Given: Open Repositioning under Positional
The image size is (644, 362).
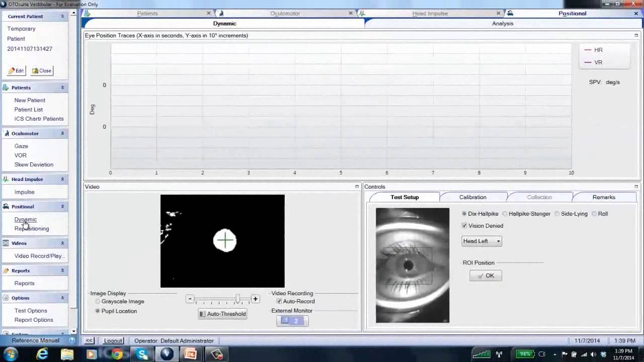Looking at the screenshot, I should [32, 229].
